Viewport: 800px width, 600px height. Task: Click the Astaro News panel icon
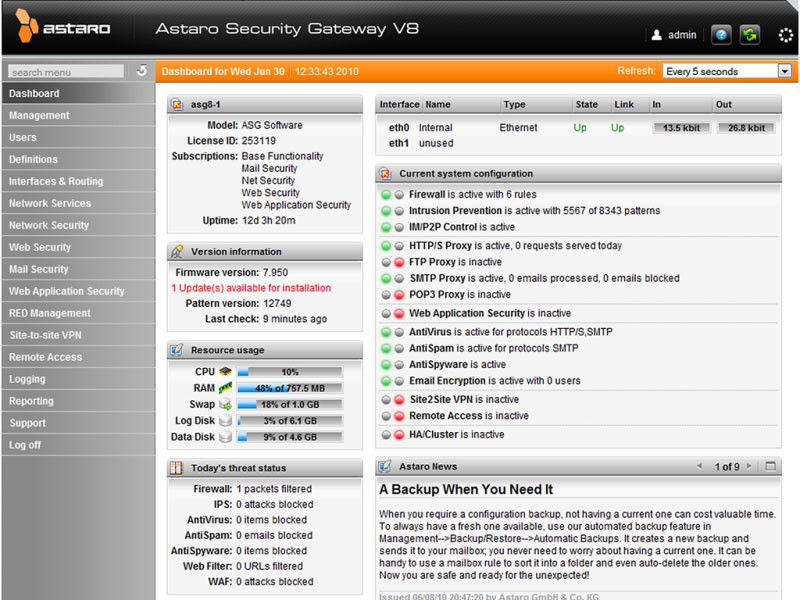tap(386, 466)
